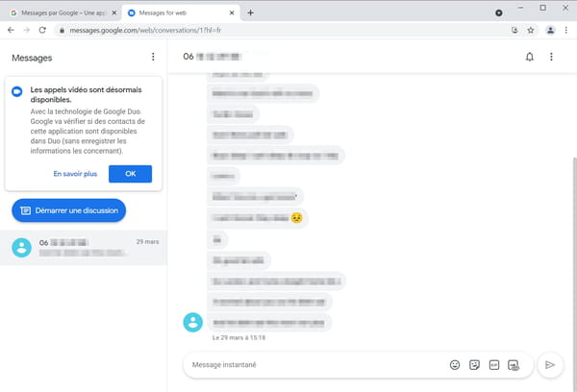Focus the Message instantané input field
Image resolution: width=577 pixels, height=392 pixels.
pyautogui.click(x=316, y=365)
